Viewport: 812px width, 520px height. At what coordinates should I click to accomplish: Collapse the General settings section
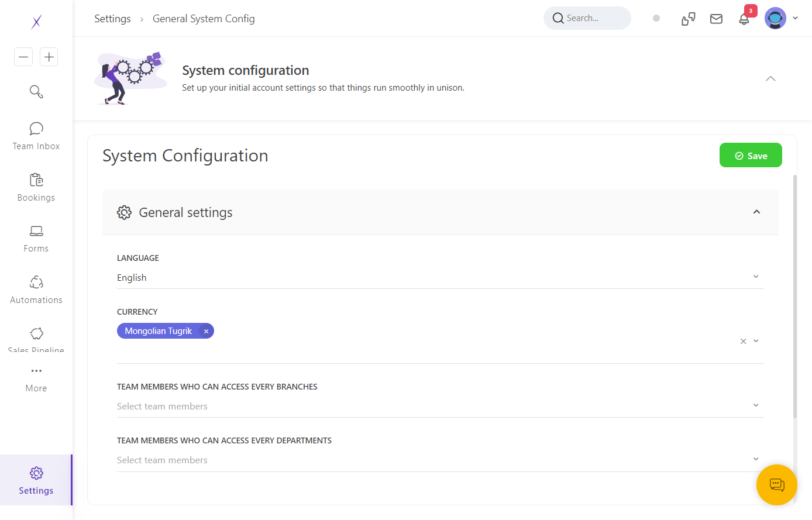tap(756, 212)
